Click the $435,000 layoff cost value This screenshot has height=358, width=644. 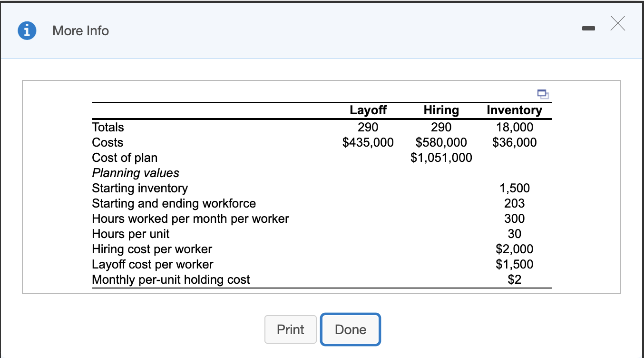pos(368,142)
